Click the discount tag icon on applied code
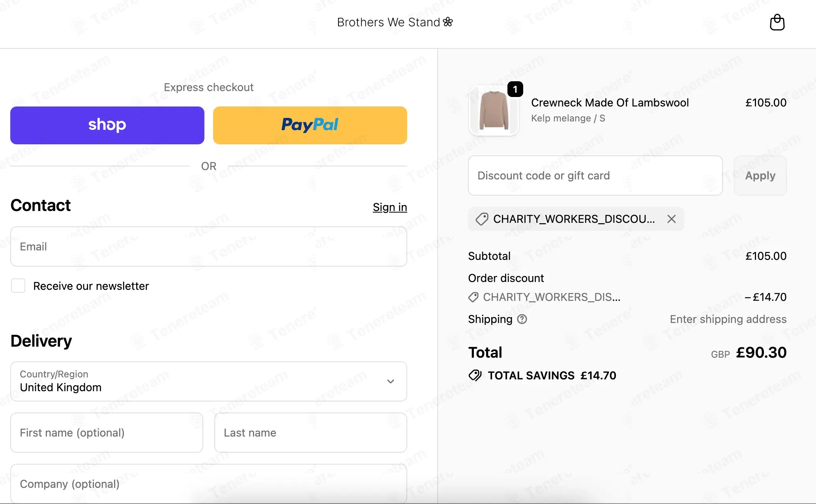816x504 pixels. 482,219
